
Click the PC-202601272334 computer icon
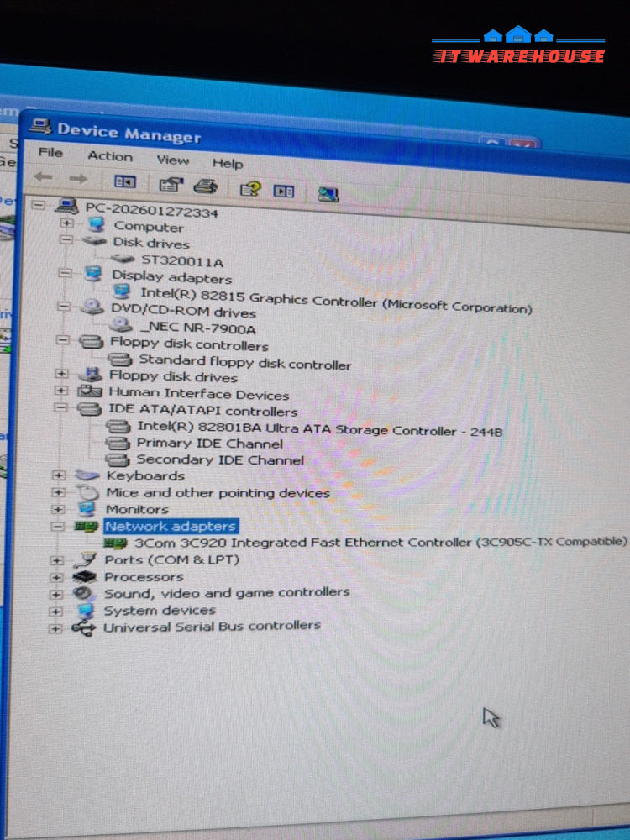click(67, 206)
